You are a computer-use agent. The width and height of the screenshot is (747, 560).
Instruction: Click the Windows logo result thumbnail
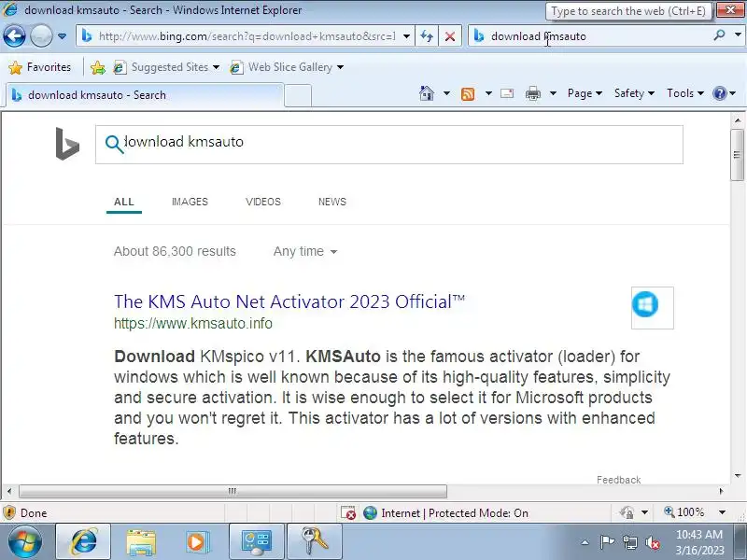tap(652, 308)
